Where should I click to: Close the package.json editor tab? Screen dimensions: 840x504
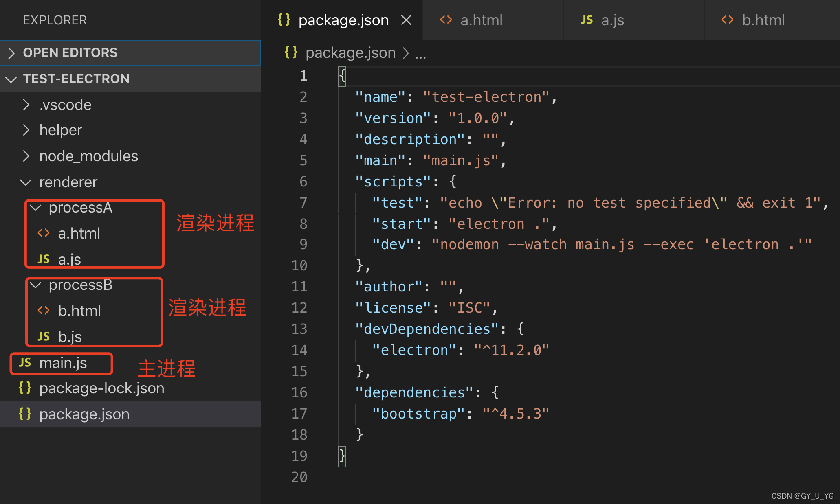[406, 20]
